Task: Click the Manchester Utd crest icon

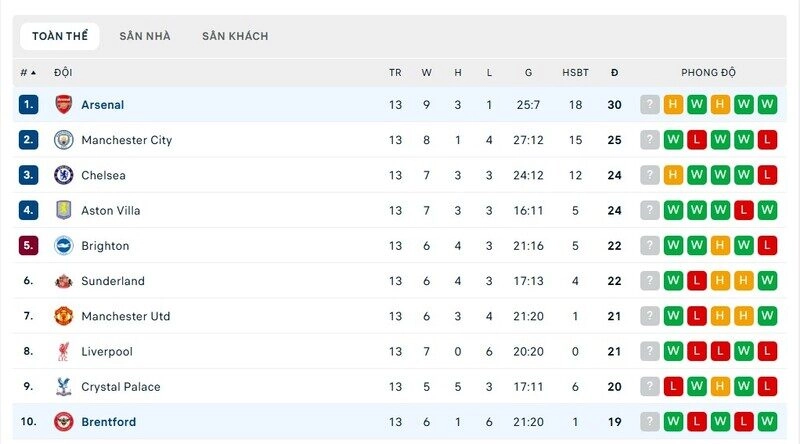Action: click(63, 316)
